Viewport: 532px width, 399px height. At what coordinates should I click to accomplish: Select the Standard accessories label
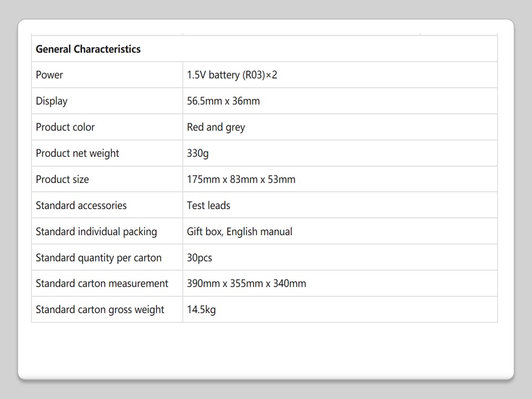(x=81, y=205)
